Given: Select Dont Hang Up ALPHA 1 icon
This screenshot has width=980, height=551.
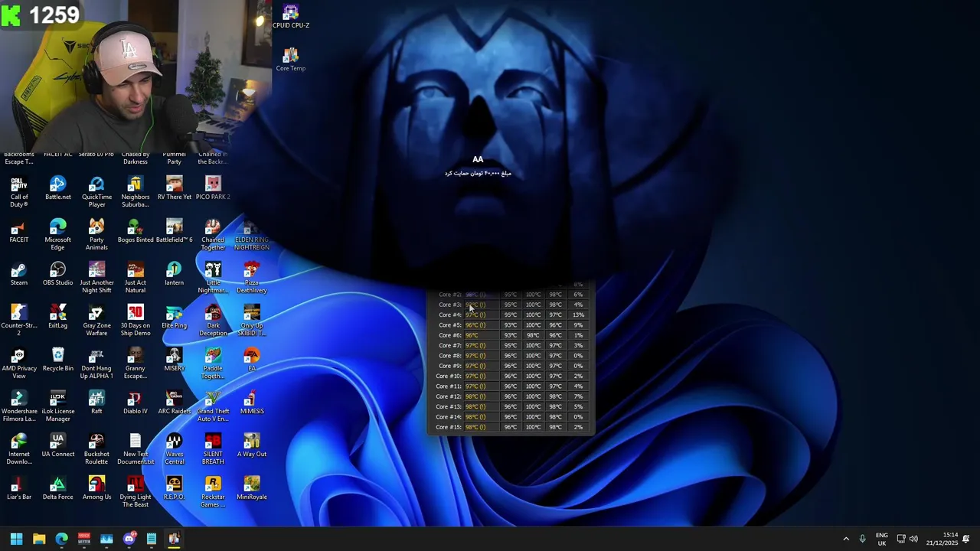Looking at the screenshot, I should point(96,364).
